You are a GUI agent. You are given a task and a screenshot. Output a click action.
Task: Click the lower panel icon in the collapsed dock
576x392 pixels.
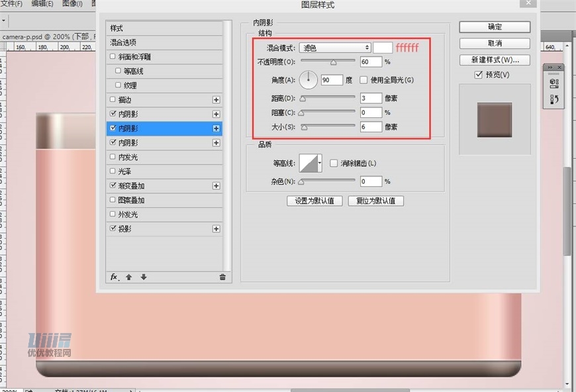(554, 98)
